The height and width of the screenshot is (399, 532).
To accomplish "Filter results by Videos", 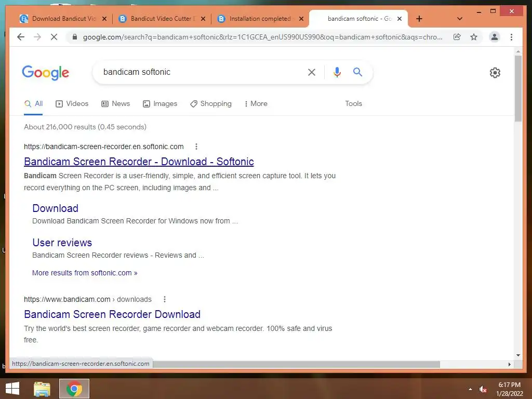I will pyautogui.click(x=72, y=104).
